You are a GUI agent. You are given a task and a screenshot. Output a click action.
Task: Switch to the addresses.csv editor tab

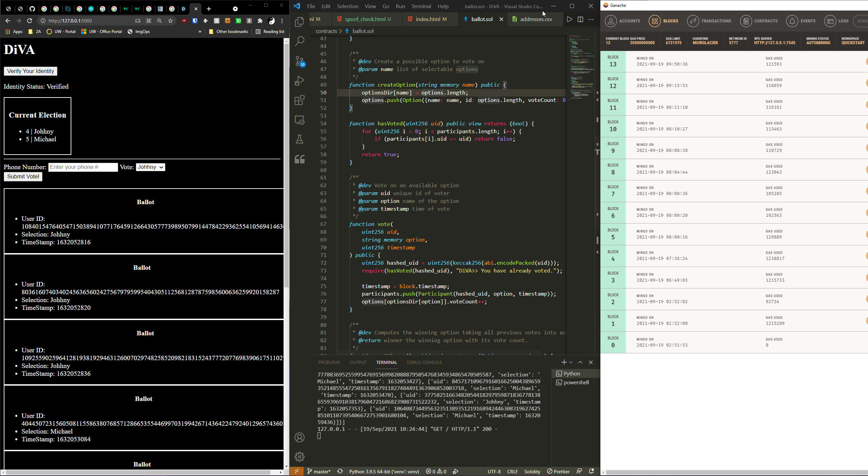tap(536, 19)
